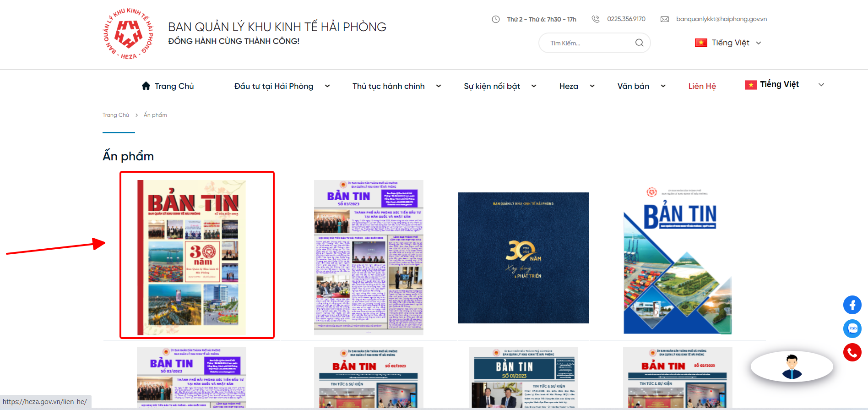Click the search magnifier icon
Viewport: 868px width, 410px height.
coord(639,43)
